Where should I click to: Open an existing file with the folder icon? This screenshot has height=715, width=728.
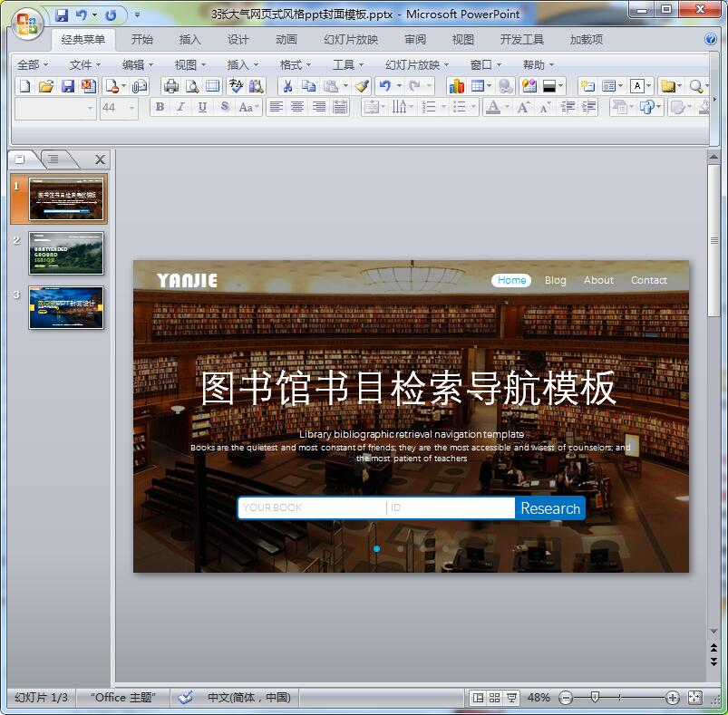tap(46, 86)
